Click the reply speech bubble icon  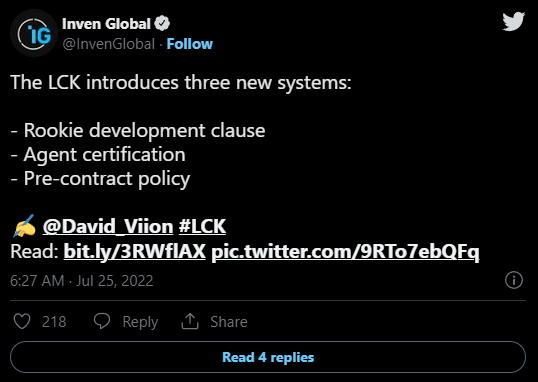pyautogui.click(x=102, y=321)
